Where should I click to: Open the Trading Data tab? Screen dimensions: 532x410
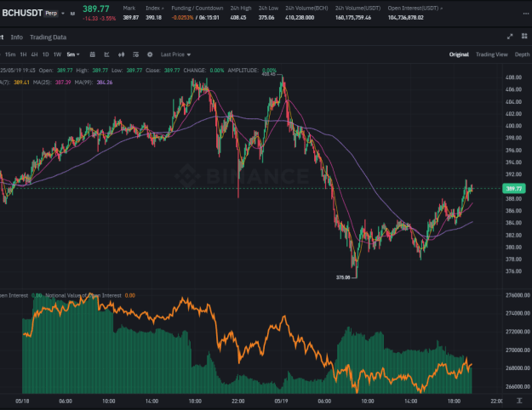[x=48, y=37]
